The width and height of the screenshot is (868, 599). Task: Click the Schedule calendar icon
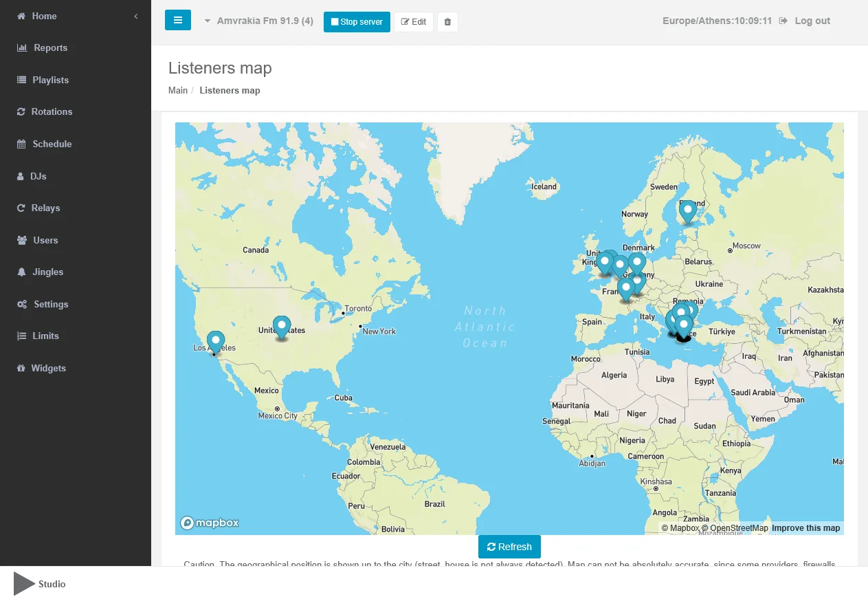21,144
